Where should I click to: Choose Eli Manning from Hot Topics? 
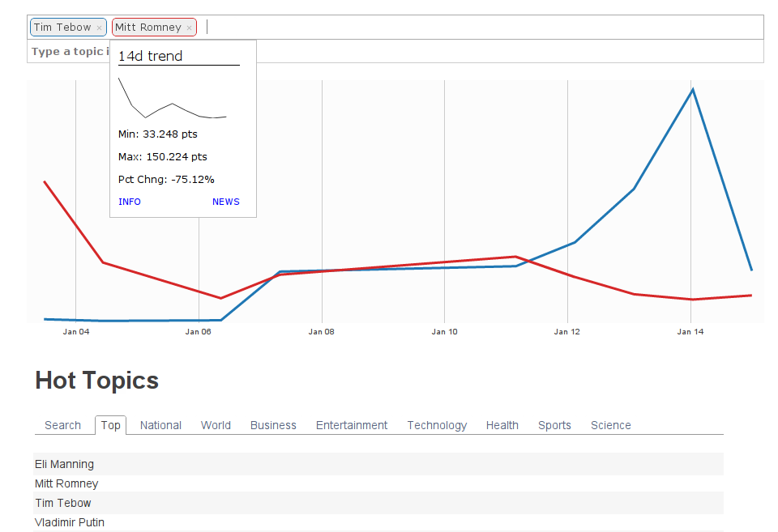coord(378,464)
